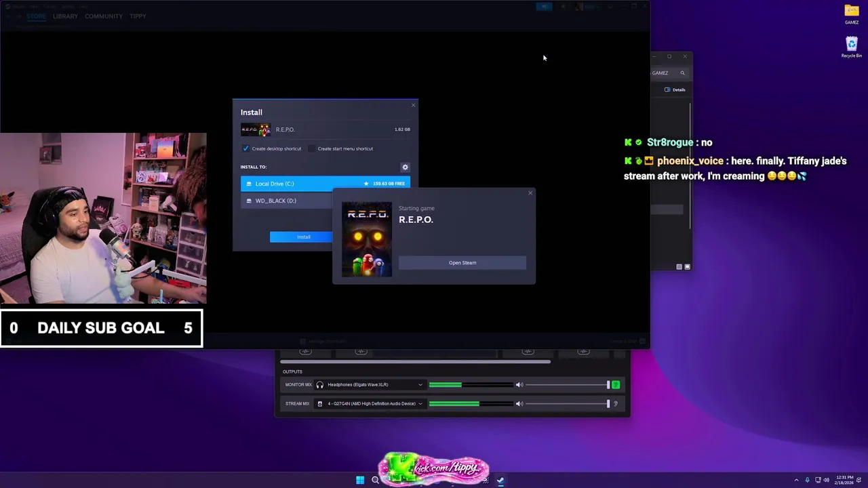The width and height of the screenshot is (868, 488).
Task: Click the Steam icon in the taskbar
Action: (x=500, y=481)
